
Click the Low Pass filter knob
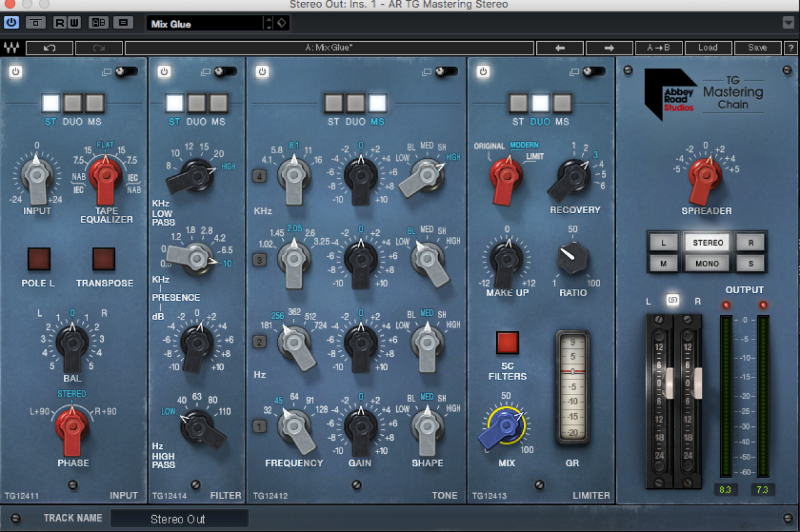click(197, 178)
